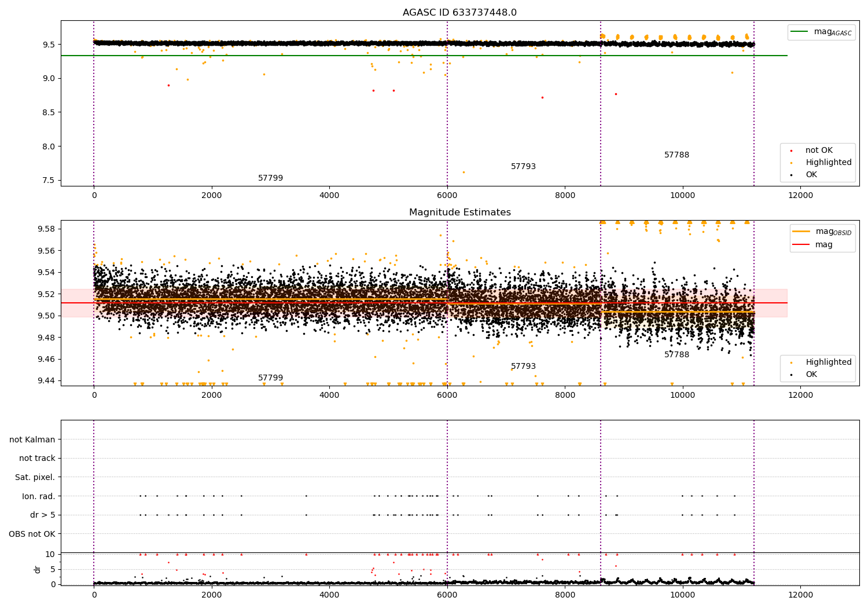868x608 pixels.
Task: Click the red not-OK point near x 7600 in top plot
Action: coord(542,97)
